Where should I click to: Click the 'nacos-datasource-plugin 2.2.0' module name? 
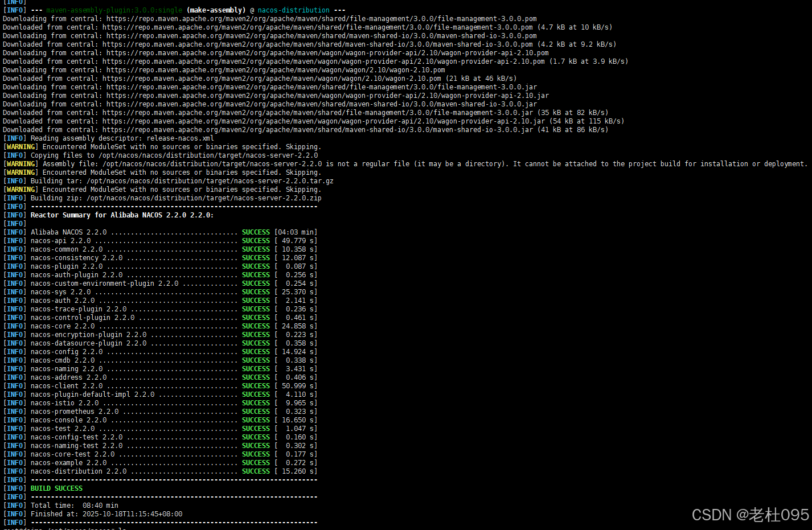click(88, 343)
